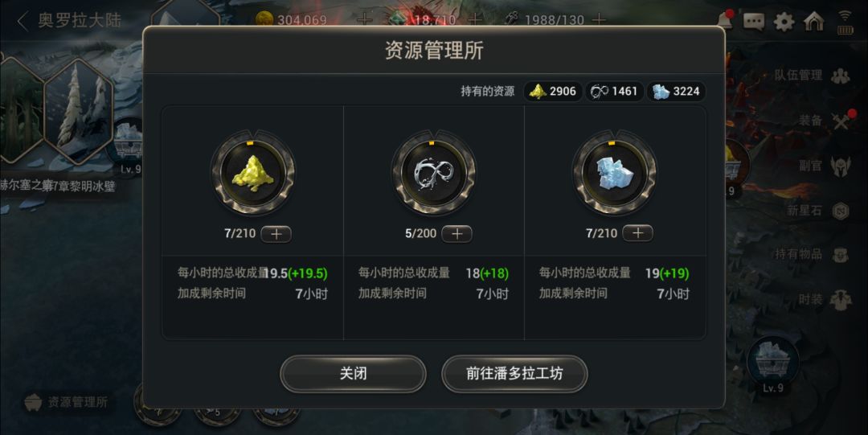Open the notification bell icon
Viewport: 868px width, 435px height.
[725, 20]
